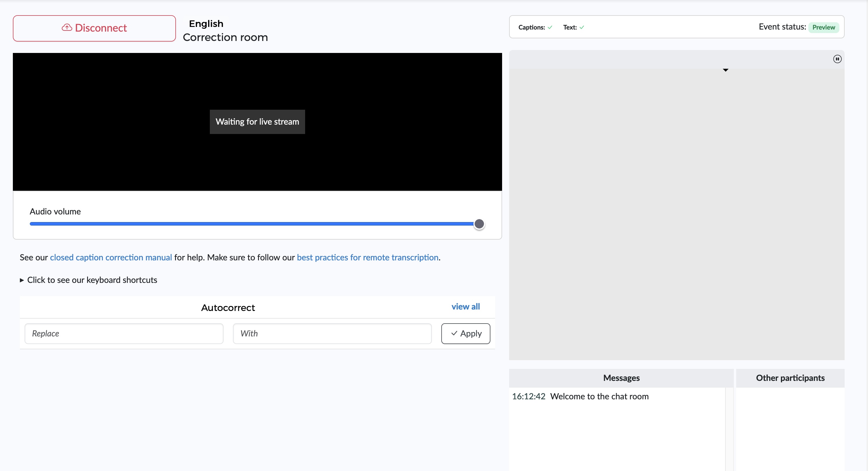
Task: Expand the keyboard shortcuts disclosure
Action: [89, 280]
